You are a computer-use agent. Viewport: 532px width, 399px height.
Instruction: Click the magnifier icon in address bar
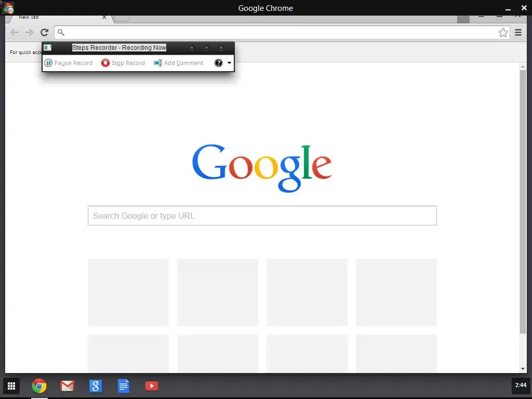61,32
